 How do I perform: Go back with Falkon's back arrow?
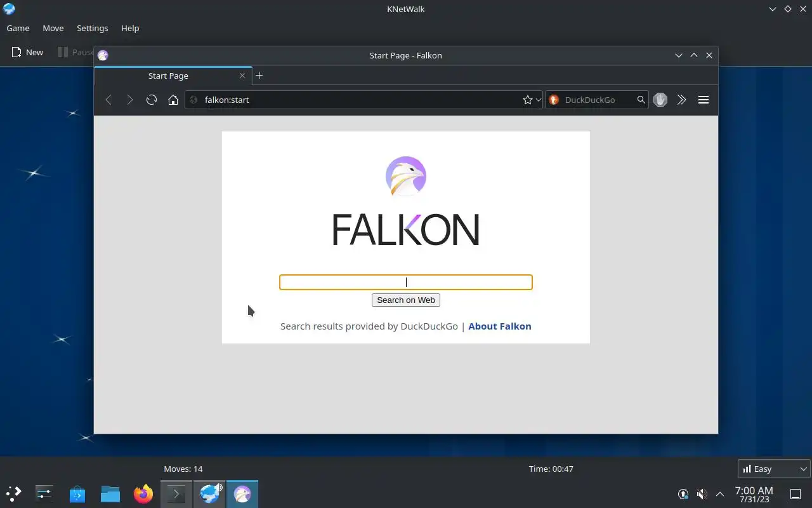point(108,100)
